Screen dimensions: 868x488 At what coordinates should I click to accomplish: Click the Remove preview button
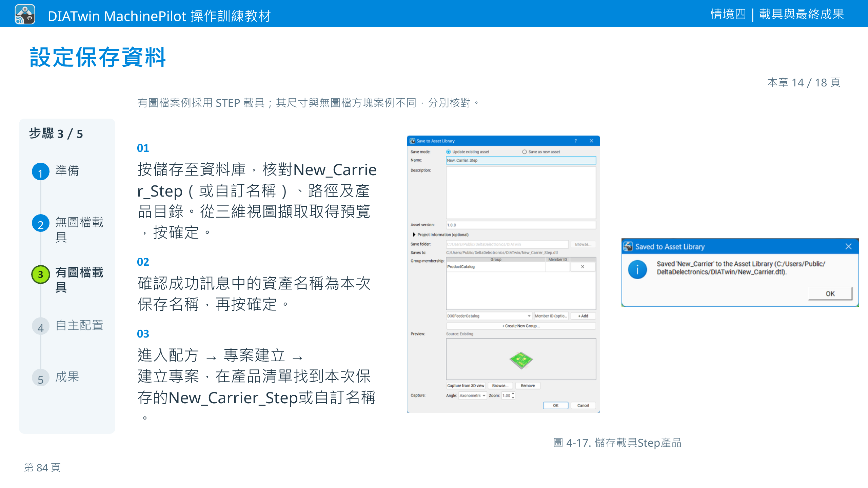(528, 386)
